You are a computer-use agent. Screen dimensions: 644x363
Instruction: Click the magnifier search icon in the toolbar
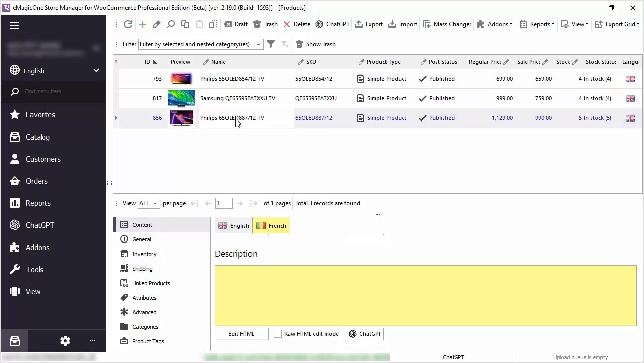[171, 24]
